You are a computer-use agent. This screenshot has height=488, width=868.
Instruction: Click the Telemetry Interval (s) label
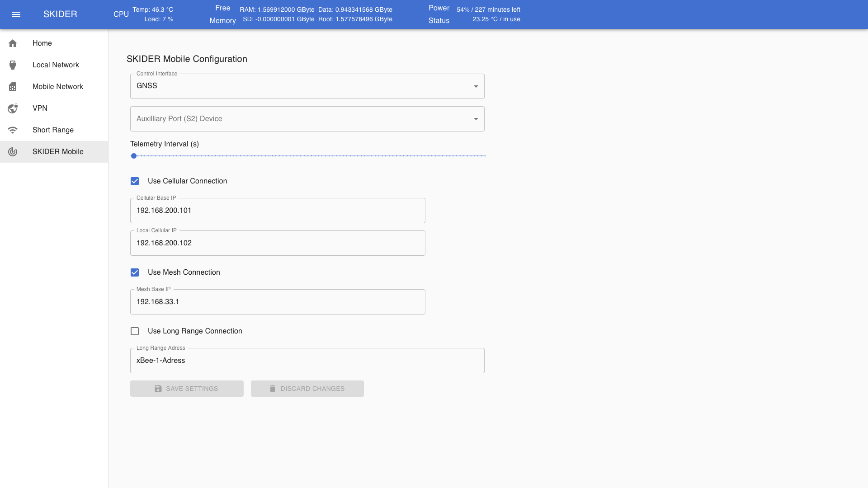(x=165, y=144)
